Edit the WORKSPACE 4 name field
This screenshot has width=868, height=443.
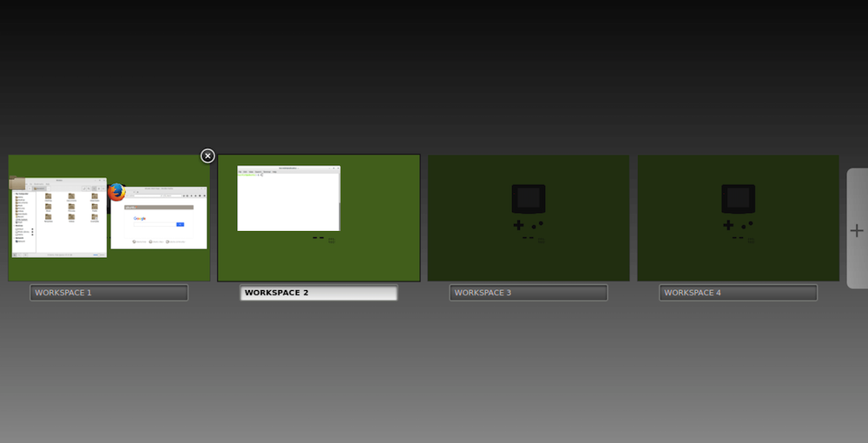(738, 293)
